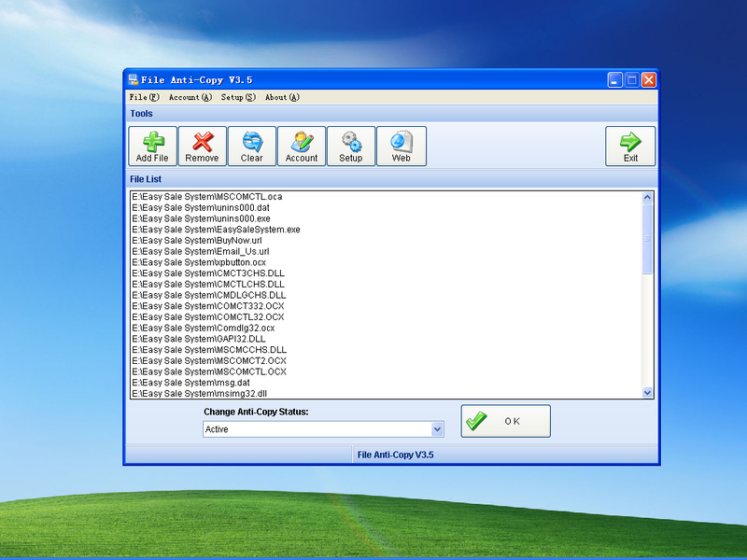The image size is (747, 560).
Task: Click the Active status combo box field
Action: 323,429
